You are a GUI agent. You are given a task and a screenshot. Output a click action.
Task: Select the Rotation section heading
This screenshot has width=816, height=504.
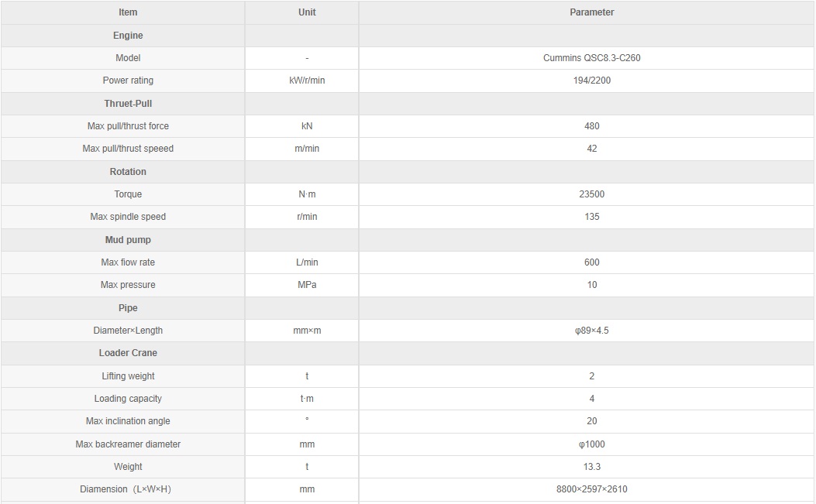(x=128, y=172)
